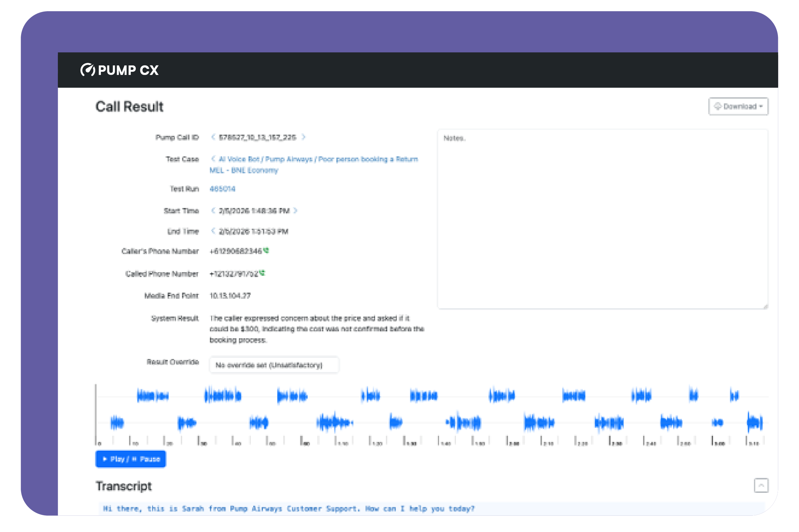This screenshot has width=799, height=532.
Task: Click previous chevron beside Test Case link
Action: pyautogui.click(x=213, y=159)
